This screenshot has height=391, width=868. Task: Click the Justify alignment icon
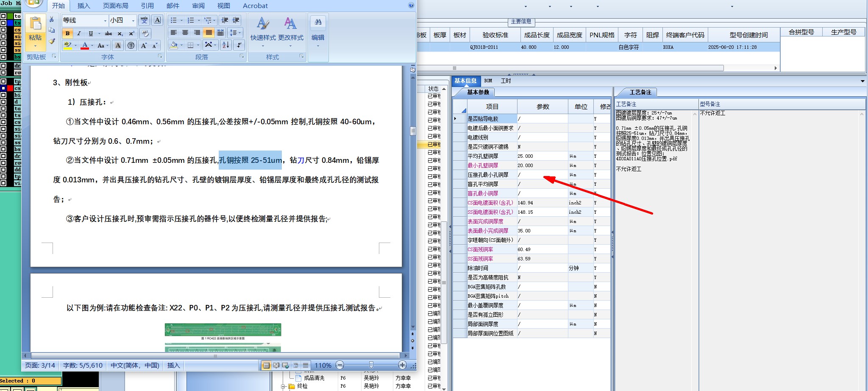(209, 33)
